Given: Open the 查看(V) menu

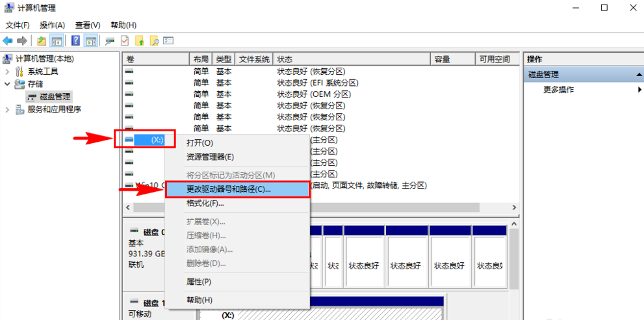Looking at the screenshot, I should click(88, 25).
